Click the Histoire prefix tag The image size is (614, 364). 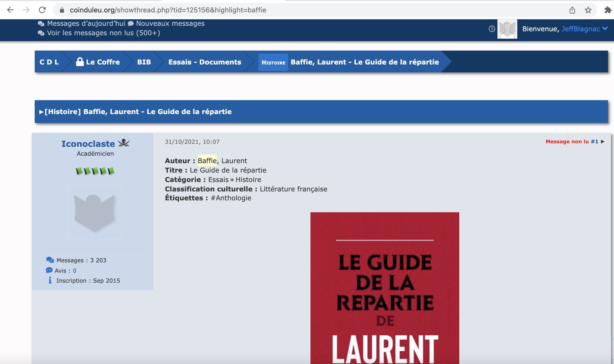pyautogui.click(x=273, y=62)
